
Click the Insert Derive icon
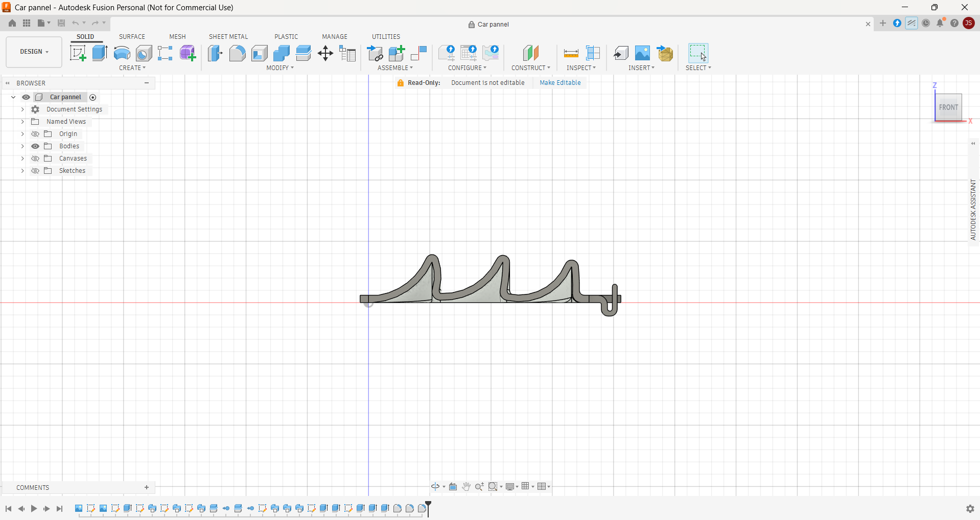click(620, 53)
